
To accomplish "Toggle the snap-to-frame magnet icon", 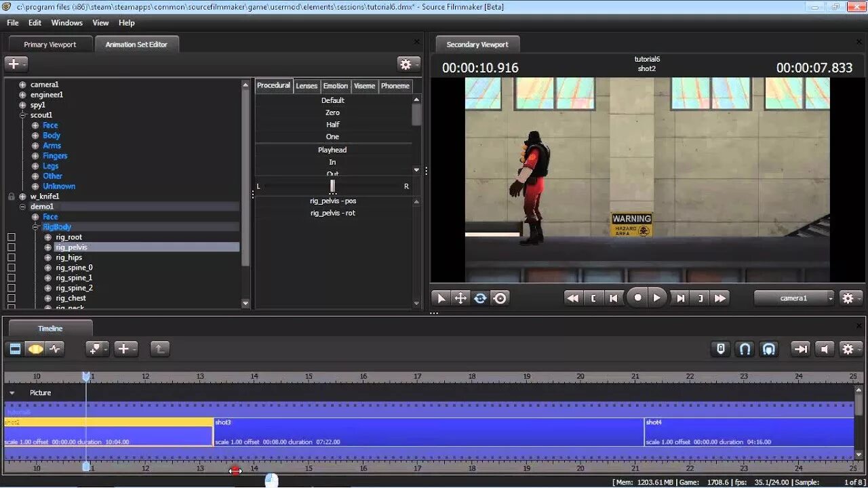I will [x=769, y=349].
